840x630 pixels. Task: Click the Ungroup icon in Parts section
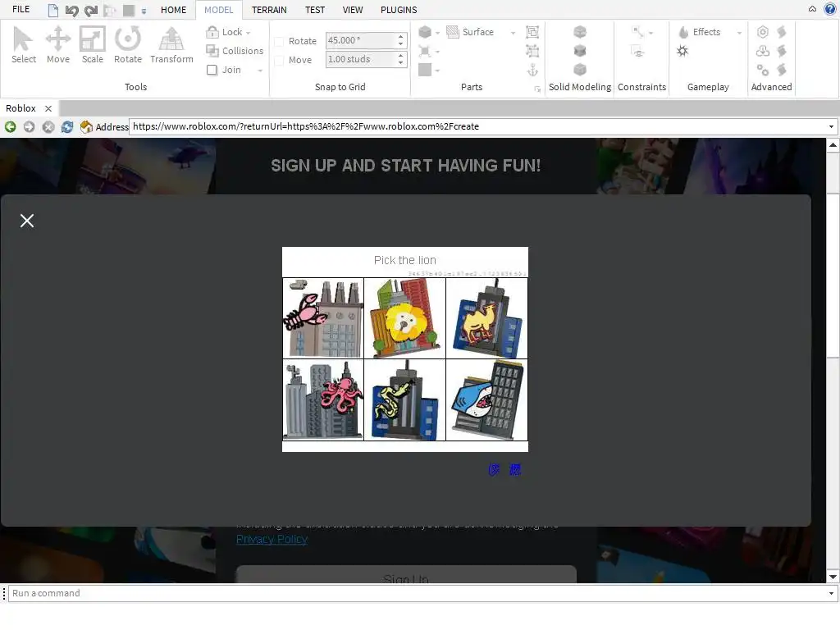[x=532, y=51]
